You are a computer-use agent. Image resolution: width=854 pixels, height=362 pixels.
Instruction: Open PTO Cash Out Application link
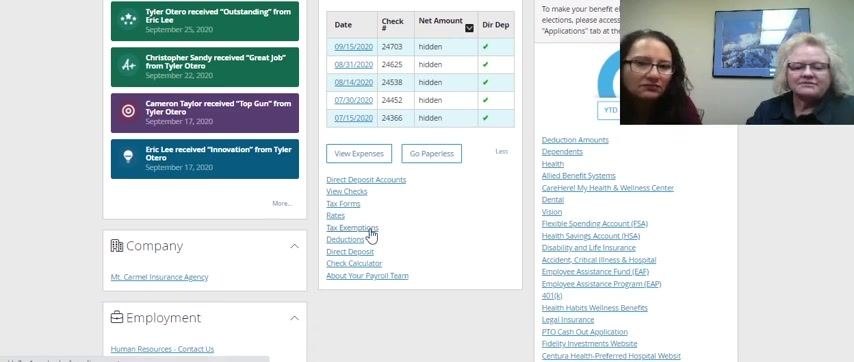click(585, 332)
